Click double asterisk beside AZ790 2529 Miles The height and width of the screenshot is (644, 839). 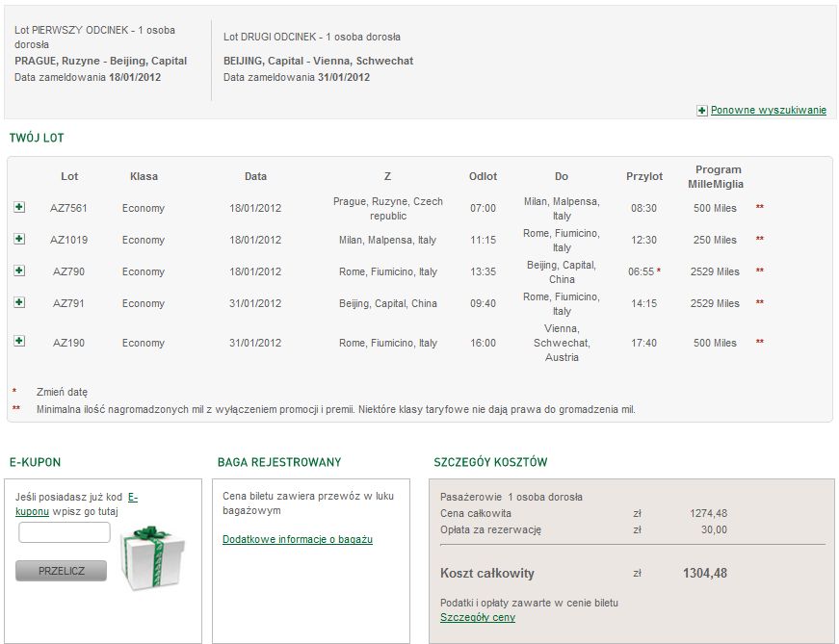tap(759, 270)
